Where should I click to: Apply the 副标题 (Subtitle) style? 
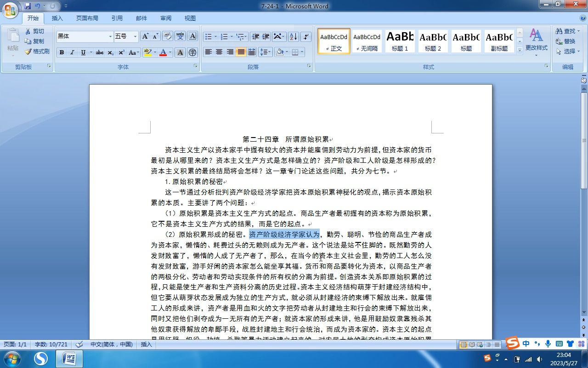(499, 41)
